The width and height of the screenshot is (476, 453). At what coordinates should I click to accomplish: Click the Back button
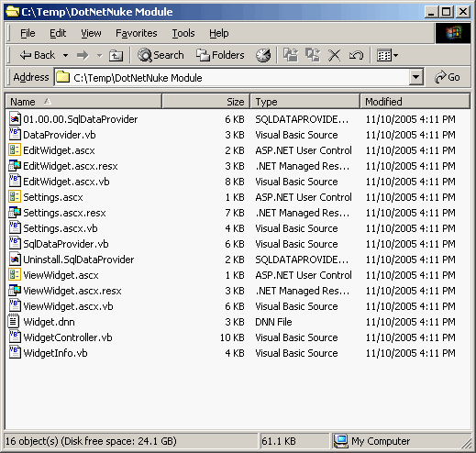(38, 55)
